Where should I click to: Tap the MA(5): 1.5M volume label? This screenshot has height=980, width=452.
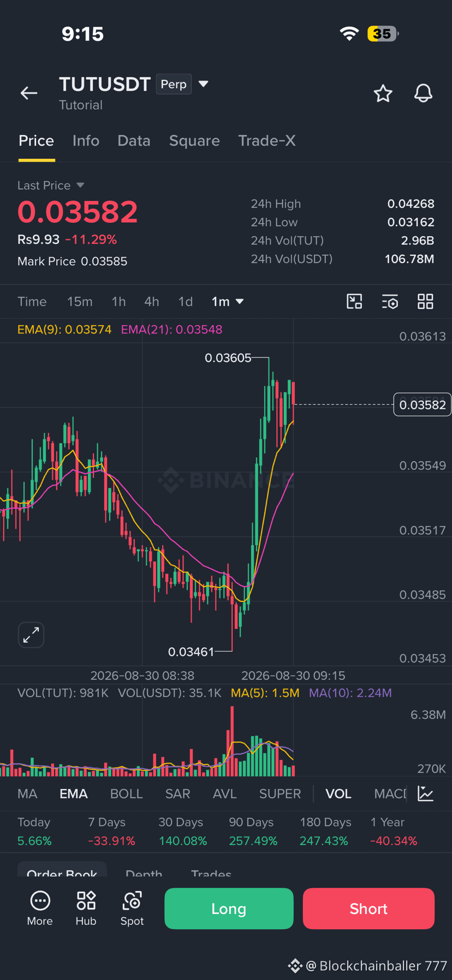(x=265, y=693)
